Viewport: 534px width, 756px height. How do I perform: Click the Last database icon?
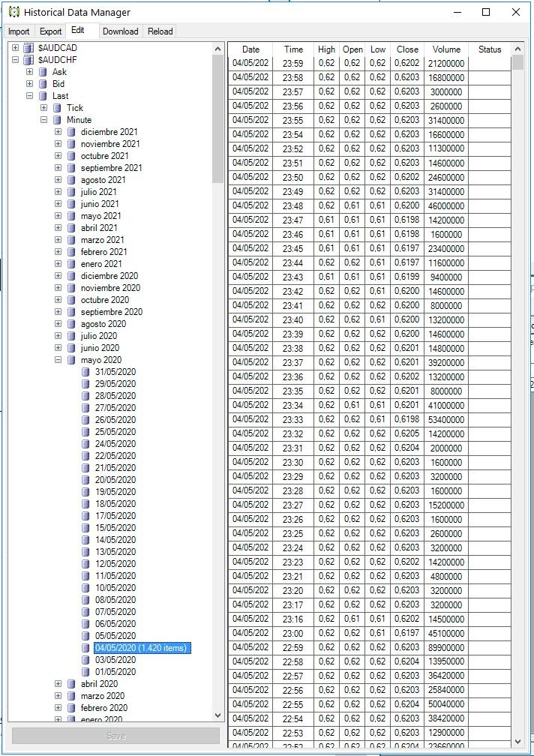pyautogui.click(x=43, y=96)
